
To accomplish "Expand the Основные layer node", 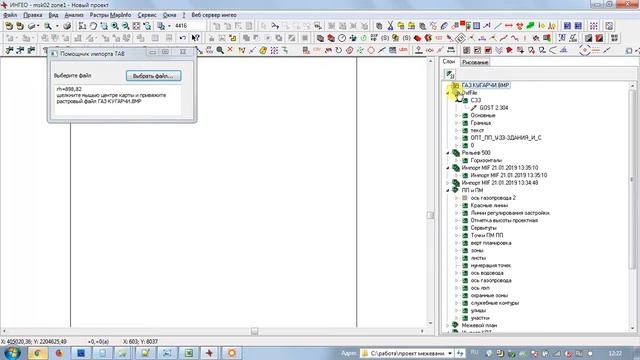I will pos(457,116).
